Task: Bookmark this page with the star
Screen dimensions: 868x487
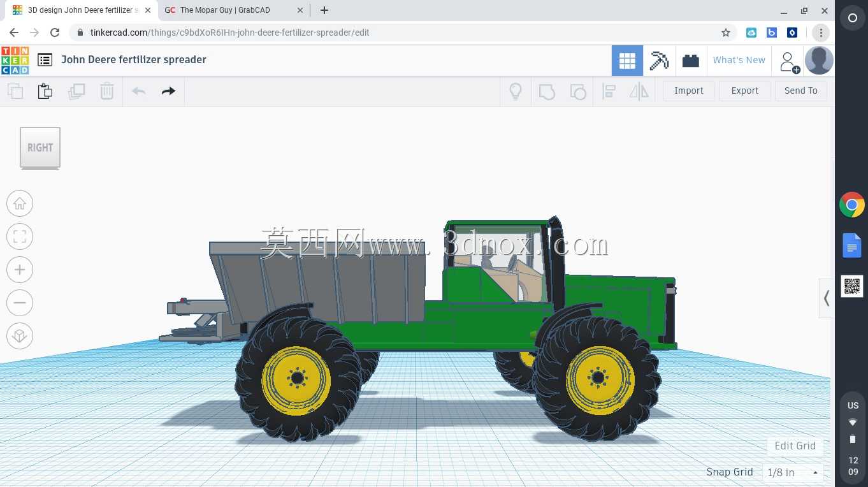Action: click(725, 33)
